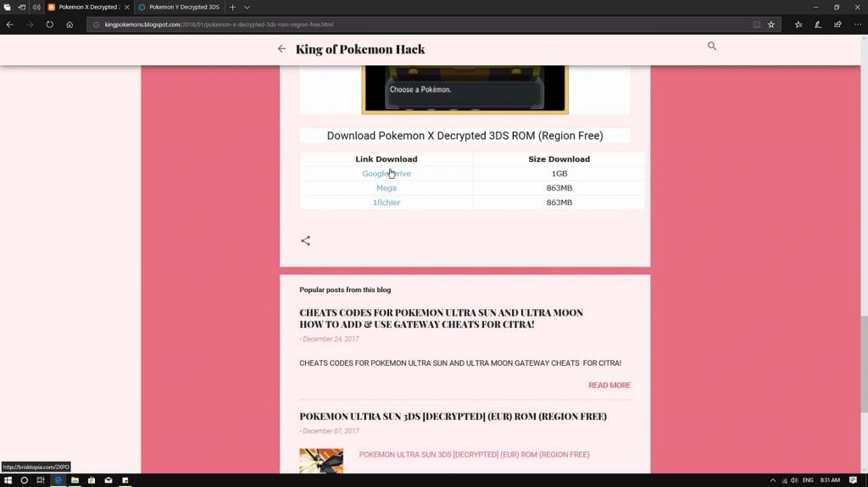Open the volume control in tray

click(794, 480)
